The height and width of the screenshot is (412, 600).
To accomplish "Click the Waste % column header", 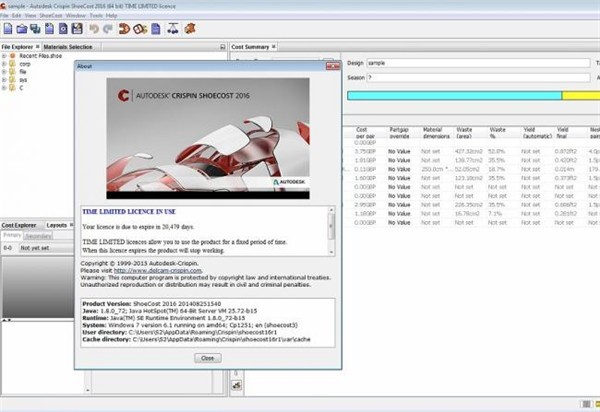I will 497,133.
